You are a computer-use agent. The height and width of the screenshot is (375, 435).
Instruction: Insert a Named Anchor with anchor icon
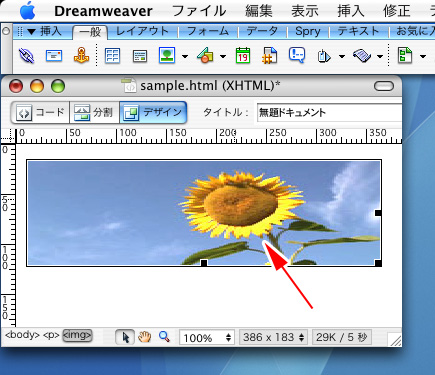click(x=81, y=55)
